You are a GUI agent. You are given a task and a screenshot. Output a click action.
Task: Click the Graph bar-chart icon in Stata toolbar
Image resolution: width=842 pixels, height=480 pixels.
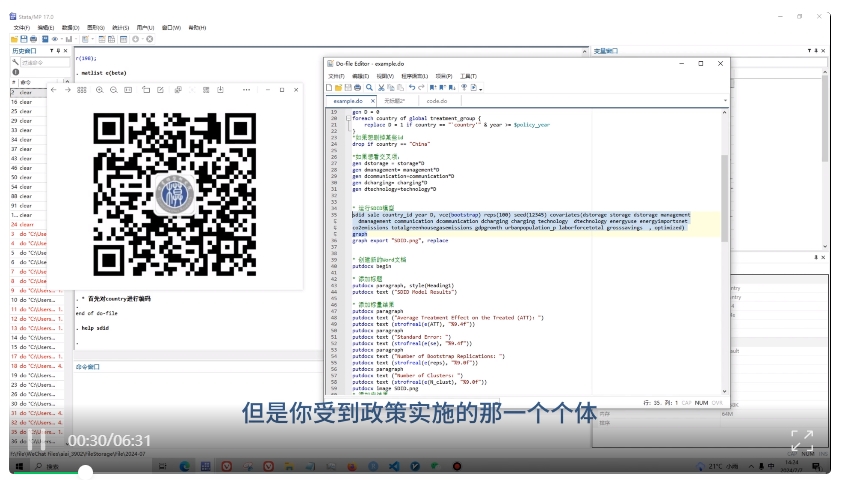pyautogui.click(x=69, y=39)
